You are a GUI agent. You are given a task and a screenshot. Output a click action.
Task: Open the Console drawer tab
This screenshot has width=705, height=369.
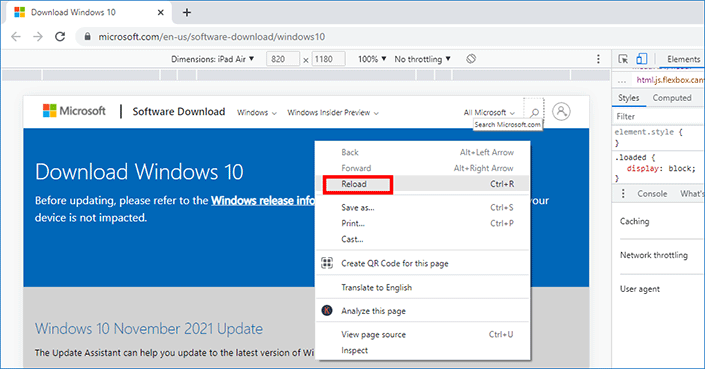point(652,193)
